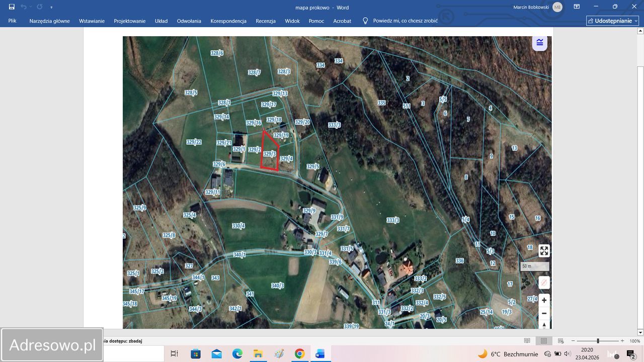Switch to Print Layout view
Image resolution: width=644 pixels, height=362 pixels.
point(544,341)
